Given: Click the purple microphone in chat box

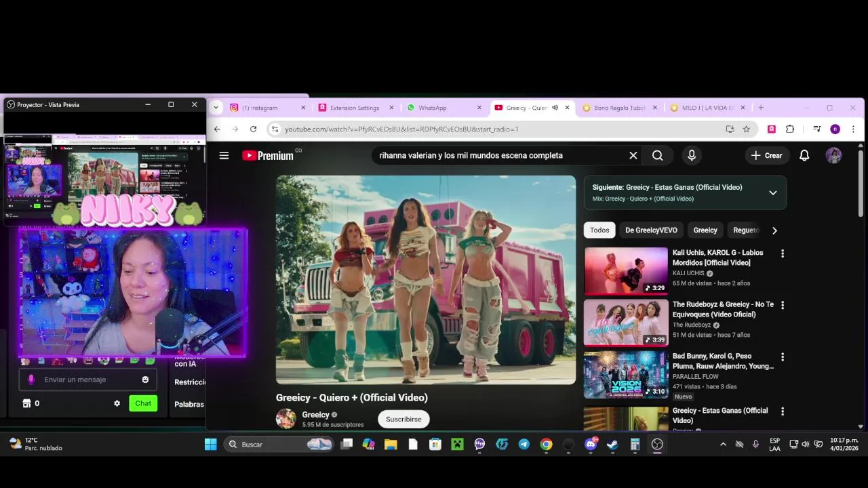Looking at the screenshot, I should pos(31,380).
